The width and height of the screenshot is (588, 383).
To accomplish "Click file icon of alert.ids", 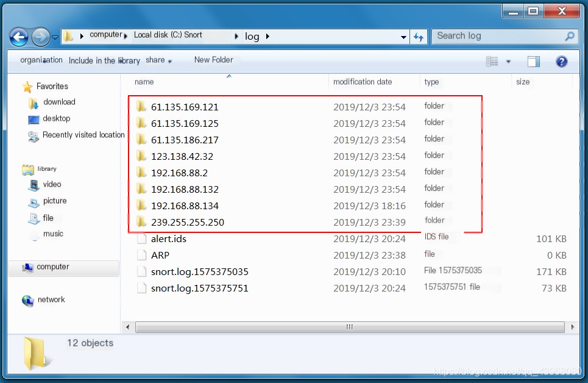I will click(x=141, y=239).
